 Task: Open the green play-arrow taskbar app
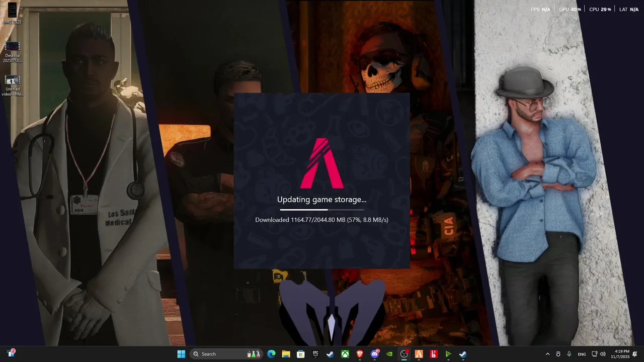click(x=448, y=354)
